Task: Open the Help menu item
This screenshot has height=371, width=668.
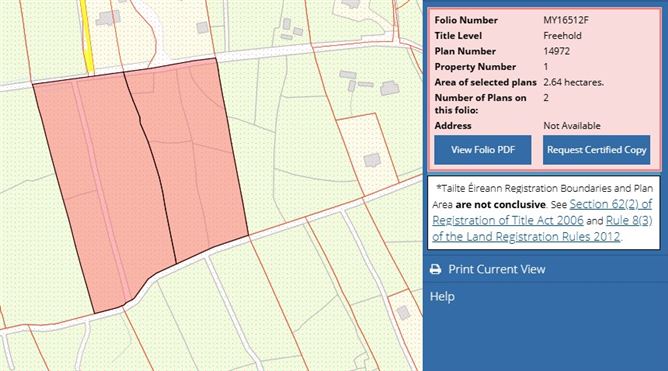Action: click(x=442, y=296)
